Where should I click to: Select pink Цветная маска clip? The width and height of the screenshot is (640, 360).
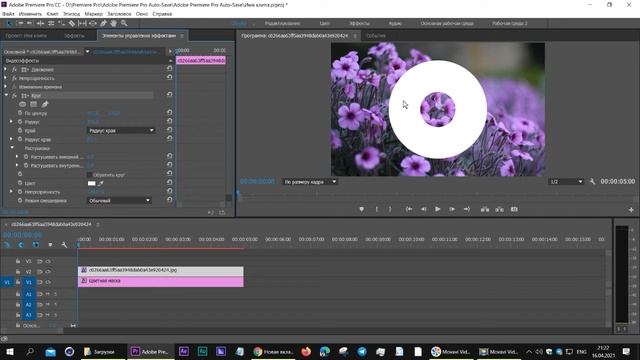coord(161,281)
